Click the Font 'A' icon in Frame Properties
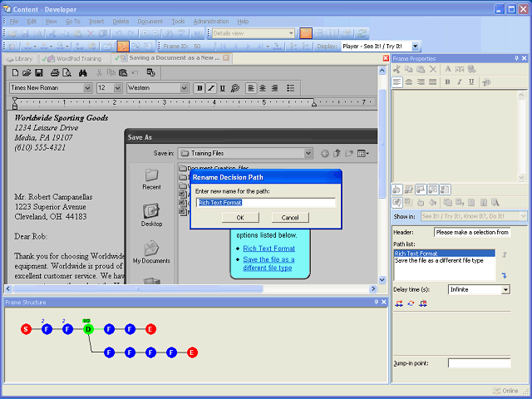532x399 pixels. [x=448, y=69]
